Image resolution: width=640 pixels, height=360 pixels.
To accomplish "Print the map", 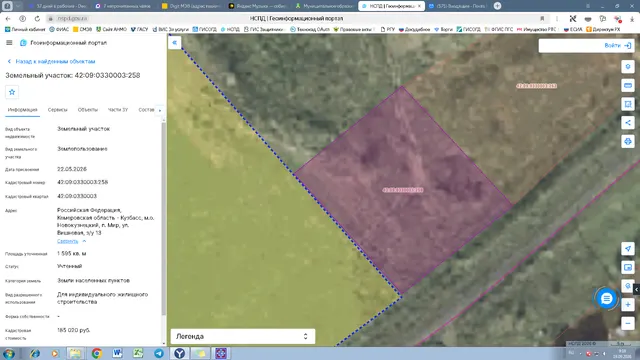I will [628, 141].
